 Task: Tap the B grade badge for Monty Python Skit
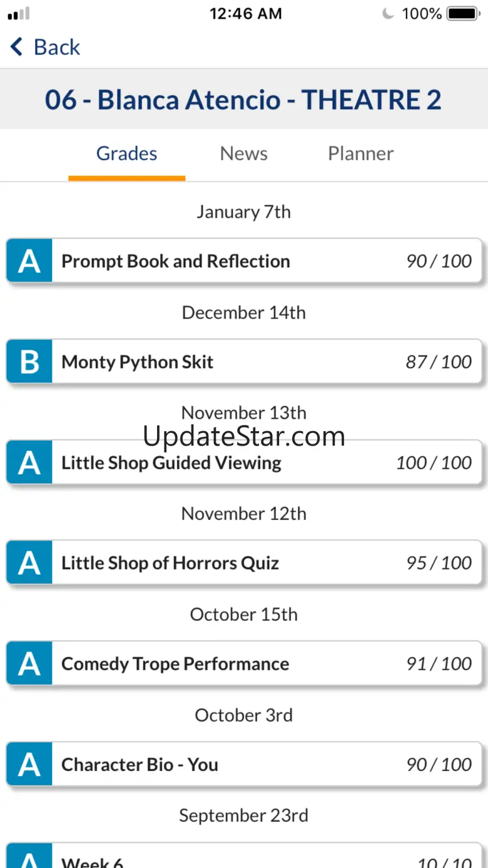tap(29, 362)
